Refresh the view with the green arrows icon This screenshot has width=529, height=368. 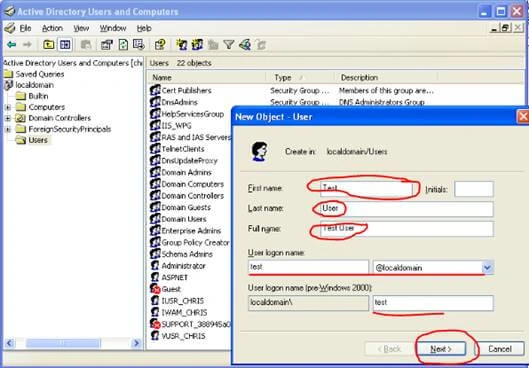[123, 45]
